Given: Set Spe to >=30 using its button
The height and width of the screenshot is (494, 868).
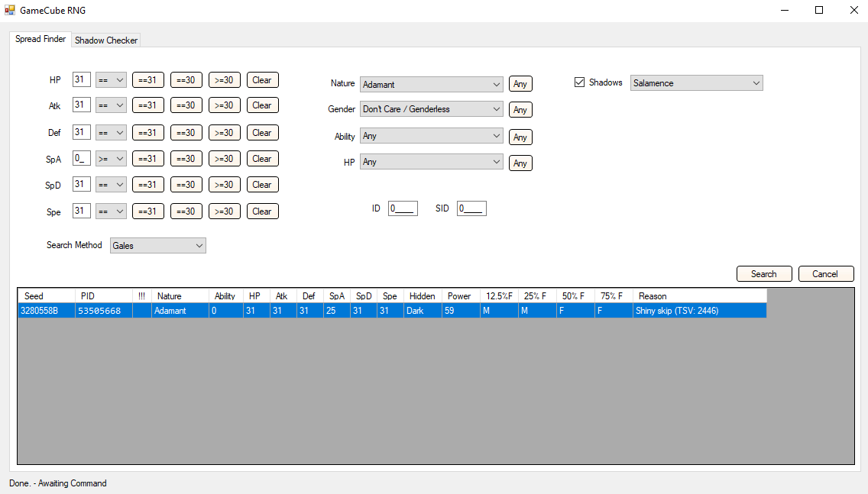Looking at the screenshot, I should (x=224, y=211).
